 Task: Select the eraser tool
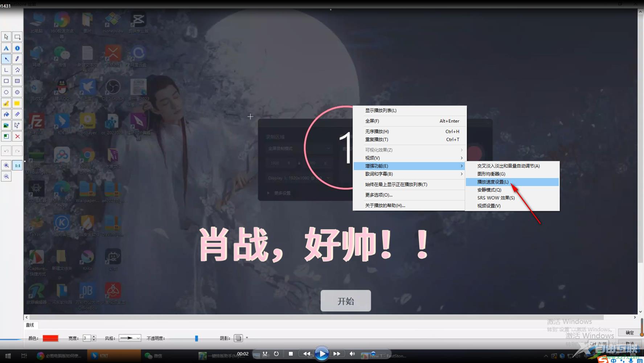(x=17, y=114)
